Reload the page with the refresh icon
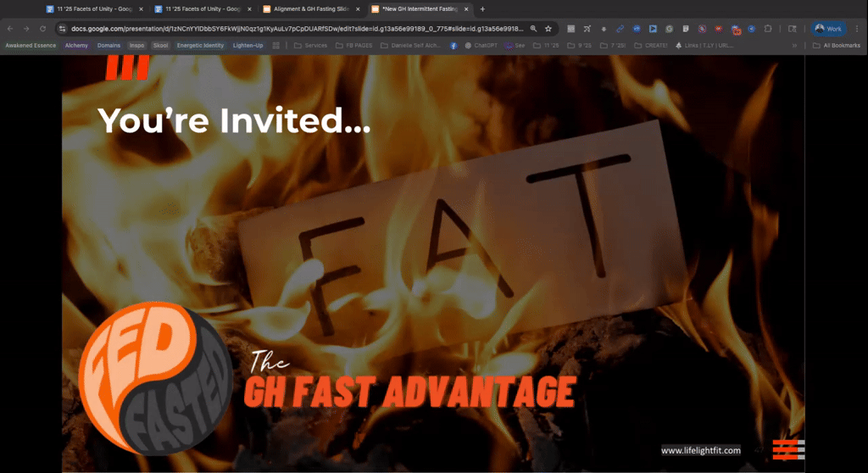The height and width of the screenshot is (473, 868). pyautogui.click(x=42, y=29)
